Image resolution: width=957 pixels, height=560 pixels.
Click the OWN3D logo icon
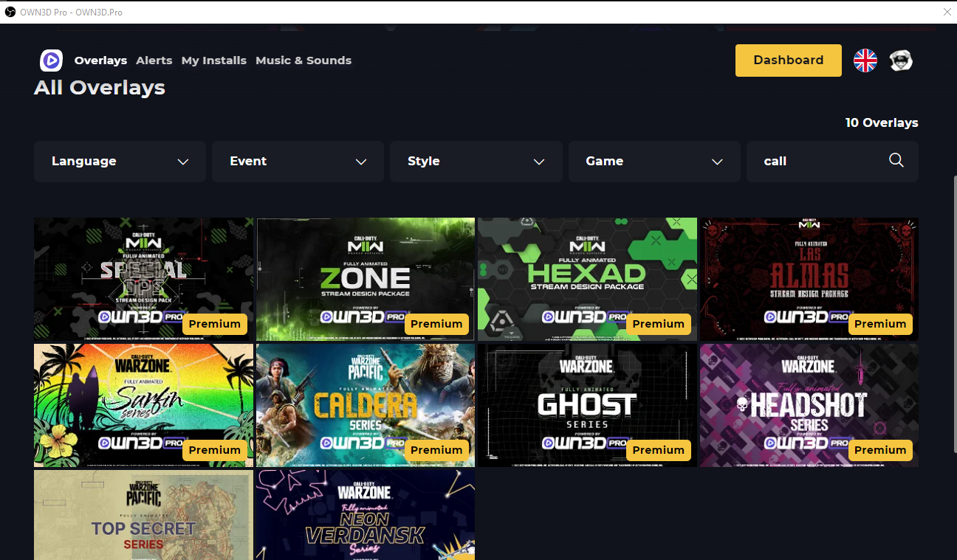[52, 61]
